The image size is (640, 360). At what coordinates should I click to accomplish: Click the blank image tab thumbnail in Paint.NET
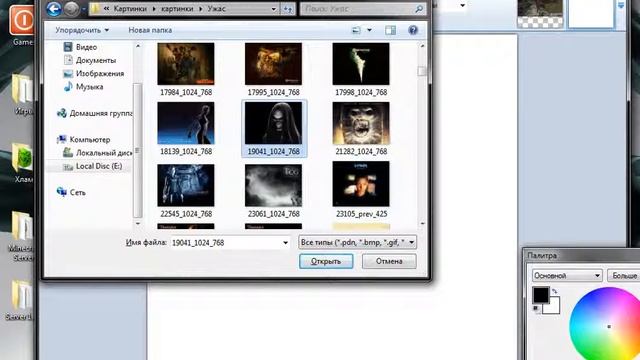point(591,14)
